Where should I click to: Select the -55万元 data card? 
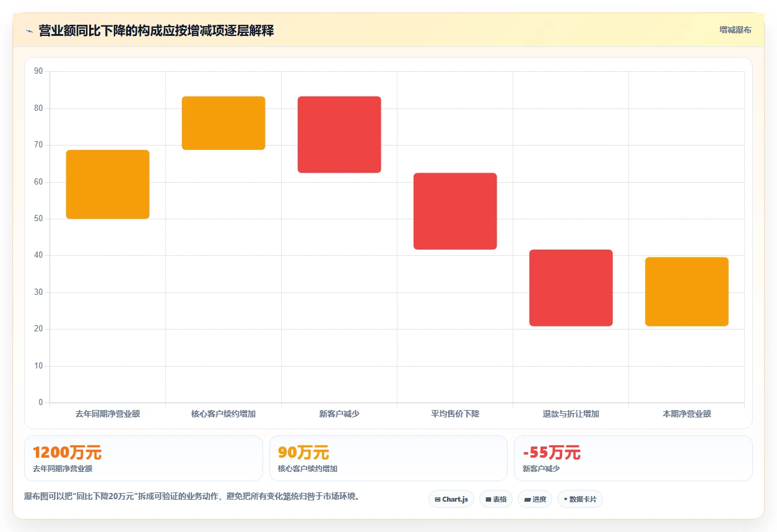[x=633, y=458]
